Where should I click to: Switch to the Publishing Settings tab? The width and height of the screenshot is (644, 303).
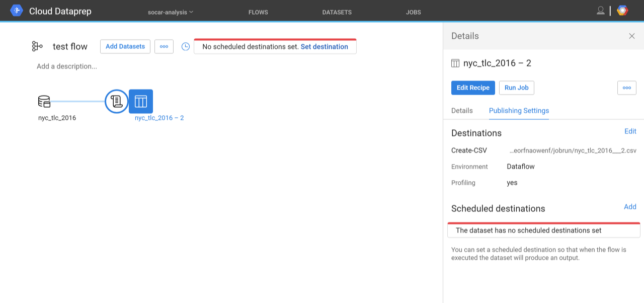(519, 110)
